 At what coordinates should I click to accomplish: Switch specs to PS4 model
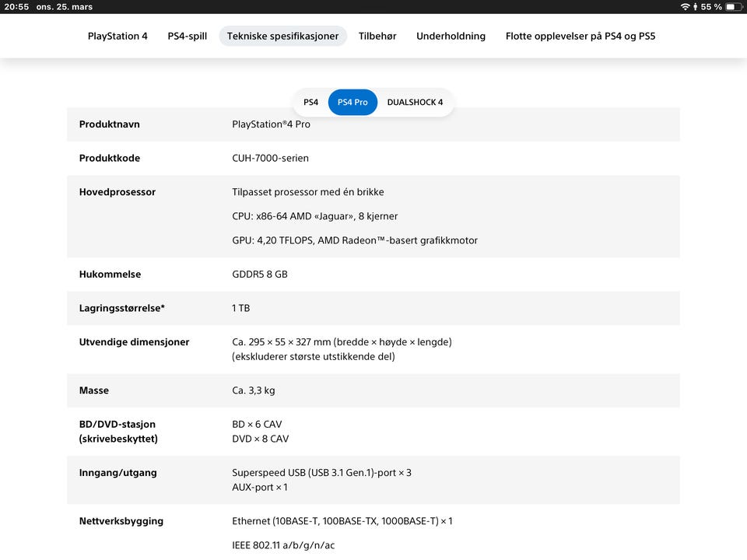coord(310,102)
